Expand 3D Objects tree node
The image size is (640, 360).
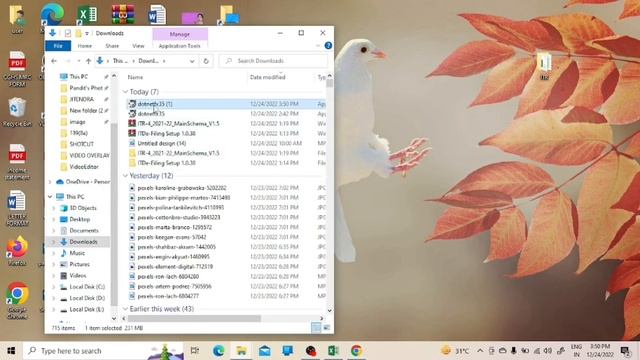click(x=53, y=208)
